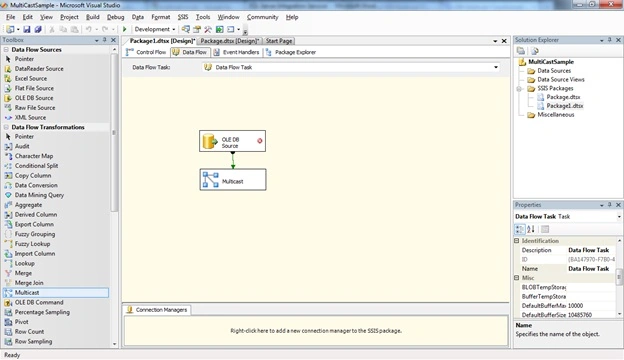Viewport: 624px width, 360px height.
Task: Switch to the Event Handlers tab
Action: [x=236, y=52]
